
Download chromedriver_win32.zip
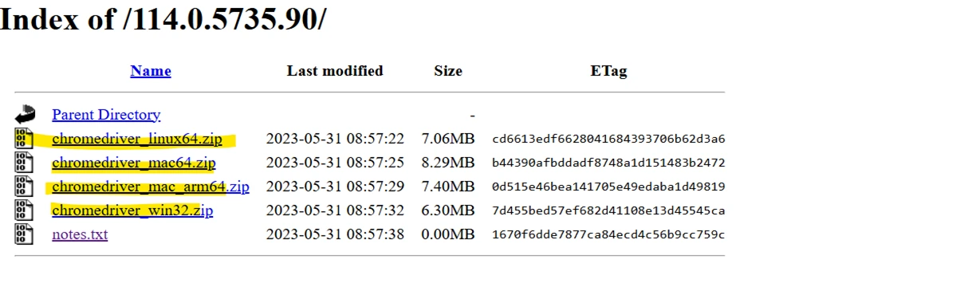(x=132, y=211)
